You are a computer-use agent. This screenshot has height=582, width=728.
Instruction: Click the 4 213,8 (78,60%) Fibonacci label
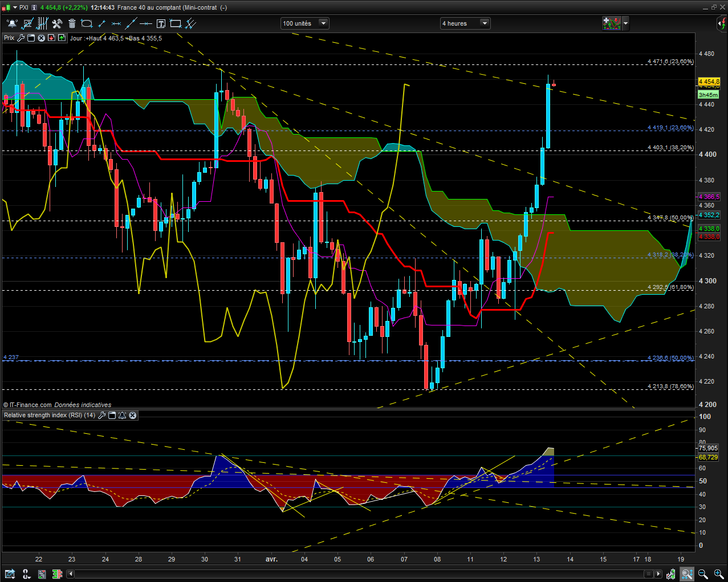[670, 386]
